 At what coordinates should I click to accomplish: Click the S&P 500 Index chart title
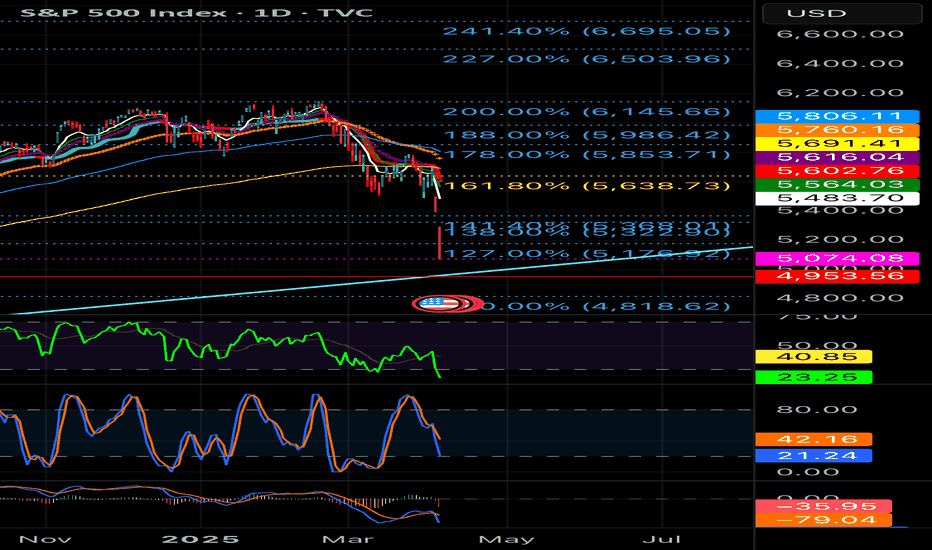coord(196,12)
